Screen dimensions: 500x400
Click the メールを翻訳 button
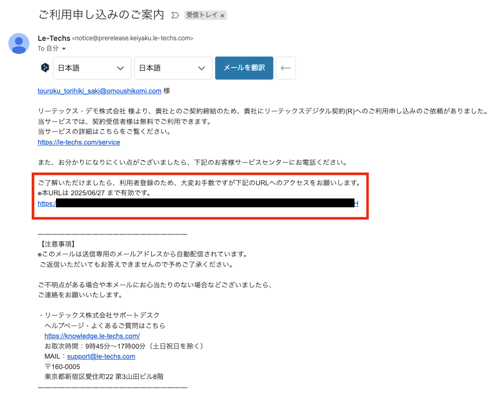point(244,68)
